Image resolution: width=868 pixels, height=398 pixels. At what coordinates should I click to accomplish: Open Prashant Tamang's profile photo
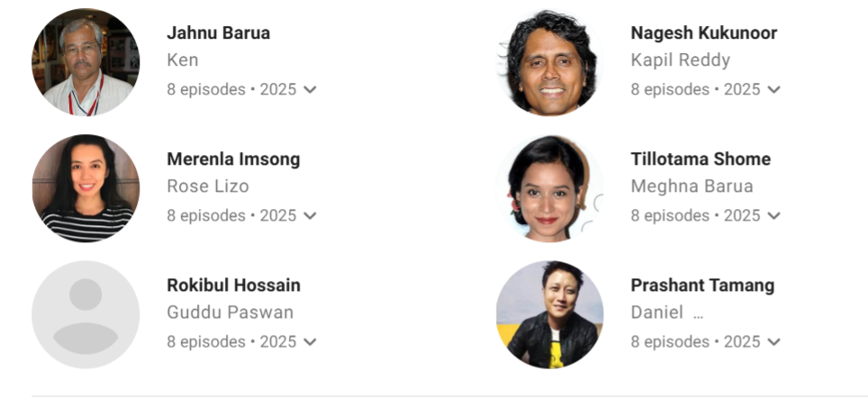click(550, 314)
